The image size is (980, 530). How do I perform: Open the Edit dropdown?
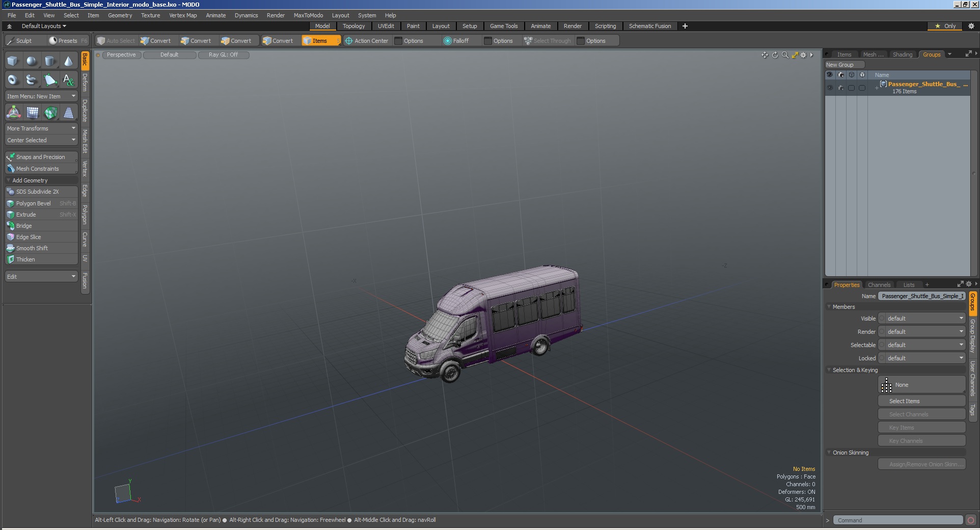tap(41, 277)
